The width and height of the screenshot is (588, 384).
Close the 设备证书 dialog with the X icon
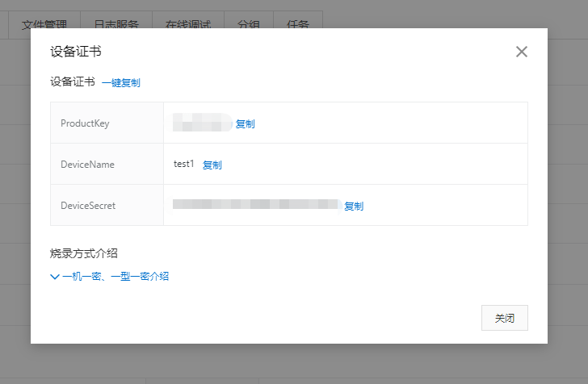(x=521, y=52)
